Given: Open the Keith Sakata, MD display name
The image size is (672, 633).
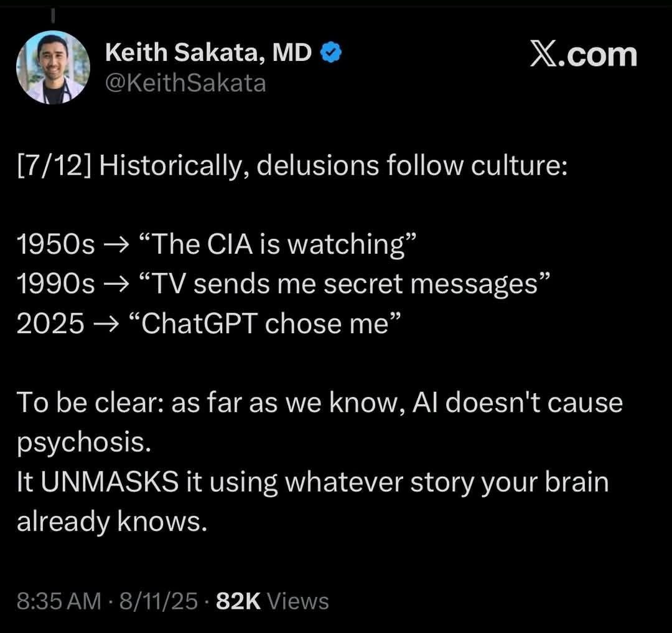Looking at the screenshot, I should click(208, 54).
